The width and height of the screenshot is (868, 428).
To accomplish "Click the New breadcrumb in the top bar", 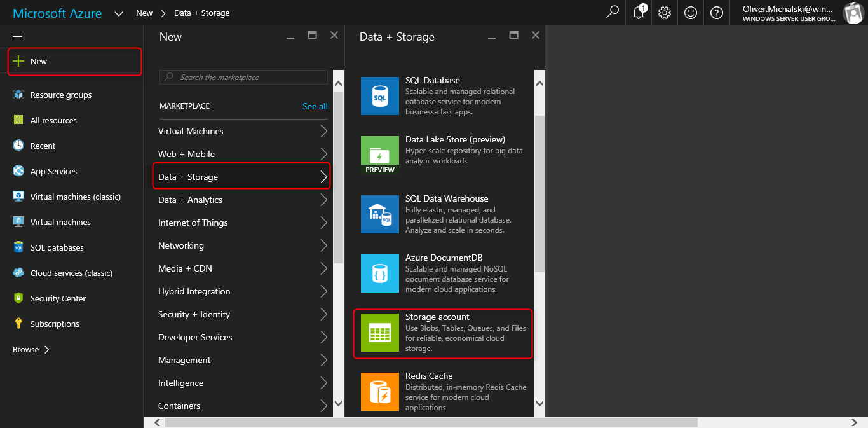I will tap(144, 13).
